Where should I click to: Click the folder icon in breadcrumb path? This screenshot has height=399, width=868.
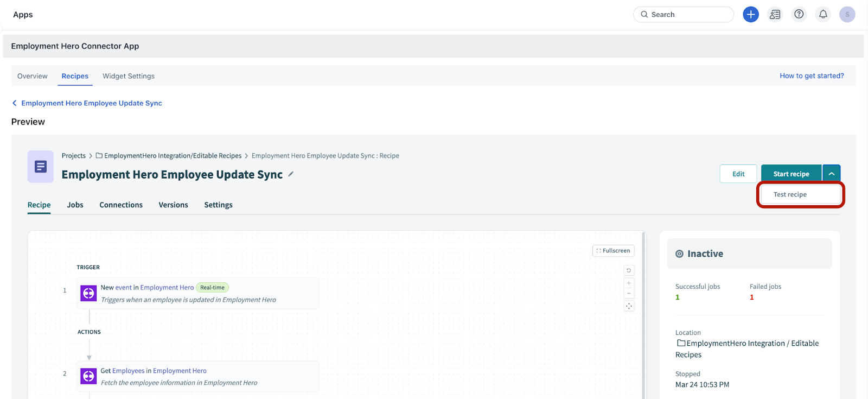[99, 156]
